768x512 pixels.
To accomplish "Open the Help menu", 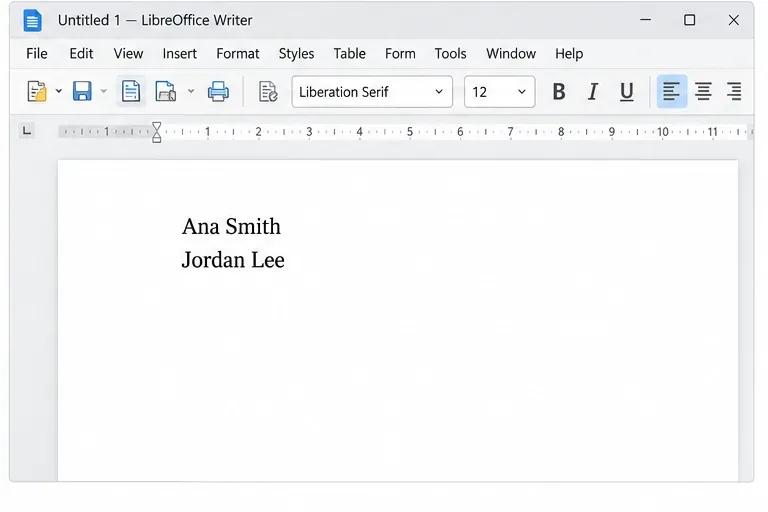I will (x=569, y=53).
